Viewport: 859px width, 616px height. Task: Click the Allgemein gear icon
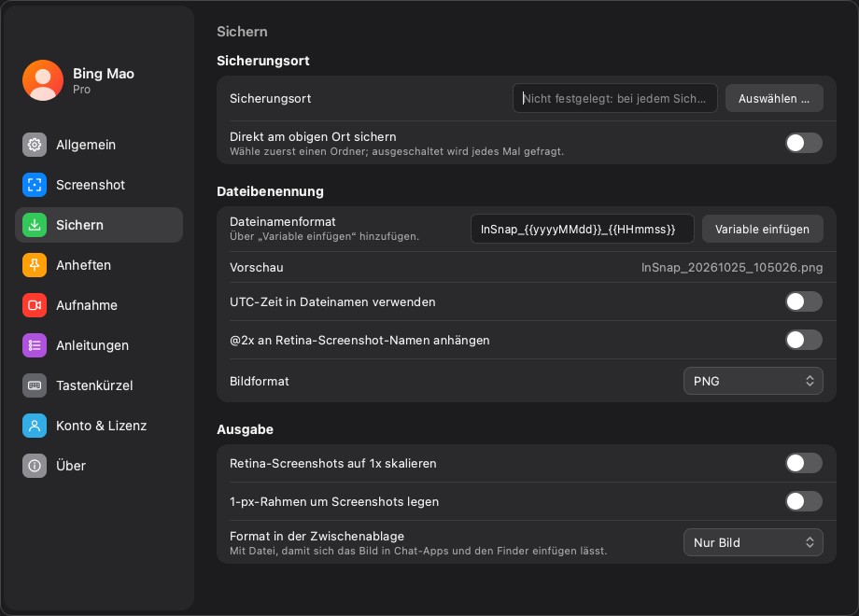click(x=35, y=145)
